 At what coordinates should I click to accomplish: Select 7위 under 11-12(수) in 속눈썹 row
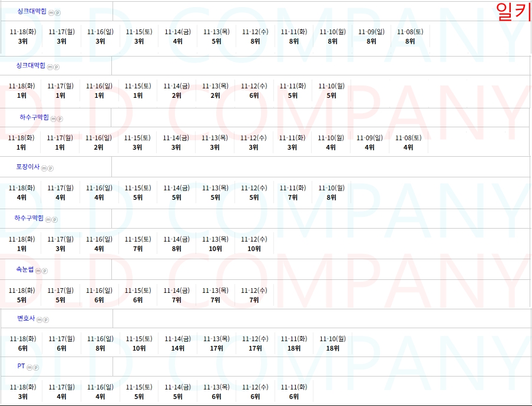tap(254, 300)
